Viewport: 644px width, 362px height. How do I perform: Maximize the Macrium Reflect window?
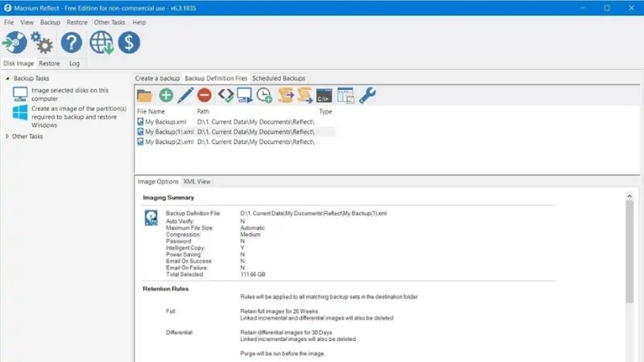(x=607, y=8)
